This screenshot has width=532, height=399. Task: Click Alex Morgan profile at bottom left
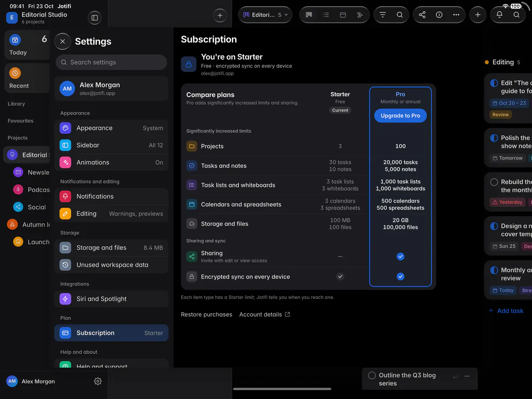pyautogui.click(x=31, y=381)
